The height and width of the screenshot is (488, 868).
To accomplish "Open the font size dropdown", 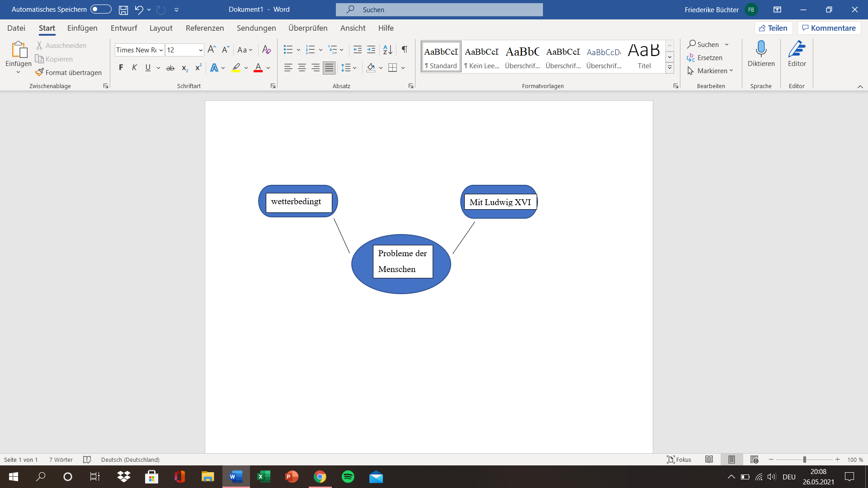I will click(x=201, y=50).
